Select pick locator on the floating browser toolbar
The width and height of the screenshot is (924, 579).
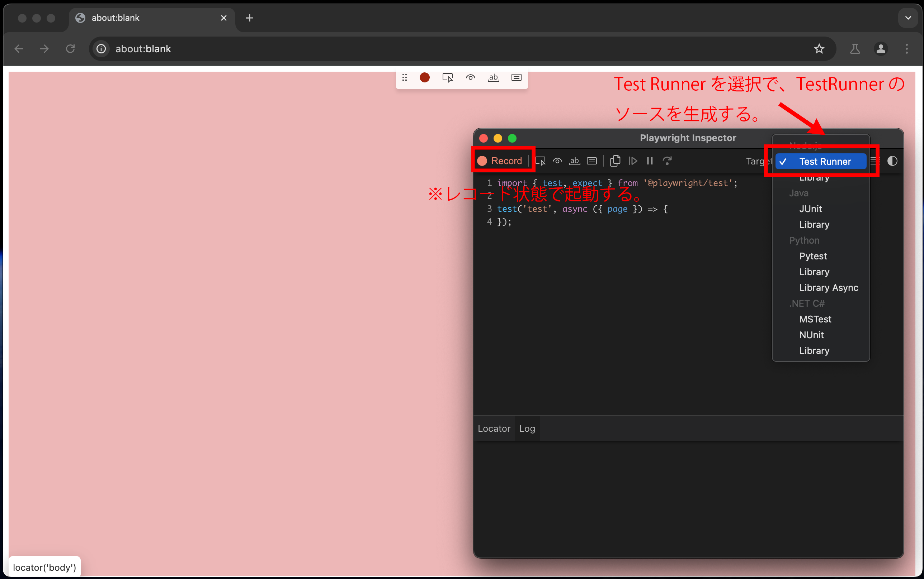[x=447, y=77]
